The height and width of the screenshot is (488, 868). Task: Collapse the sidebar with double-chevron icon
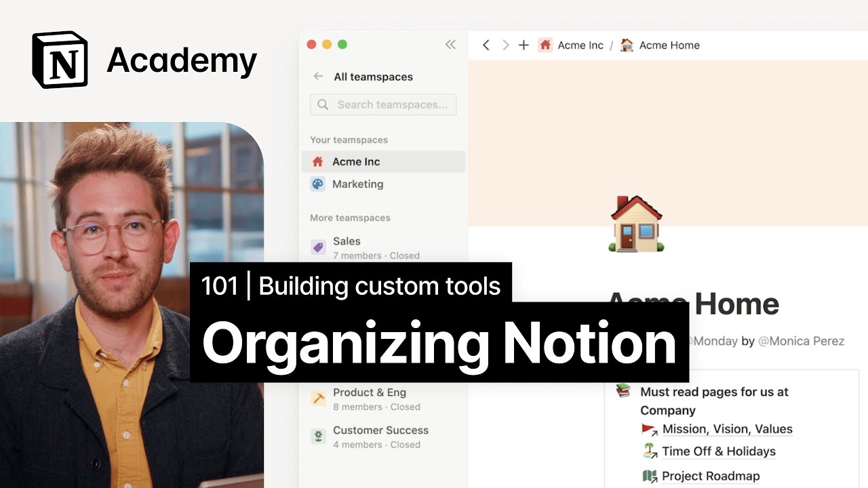click(450, 45)
